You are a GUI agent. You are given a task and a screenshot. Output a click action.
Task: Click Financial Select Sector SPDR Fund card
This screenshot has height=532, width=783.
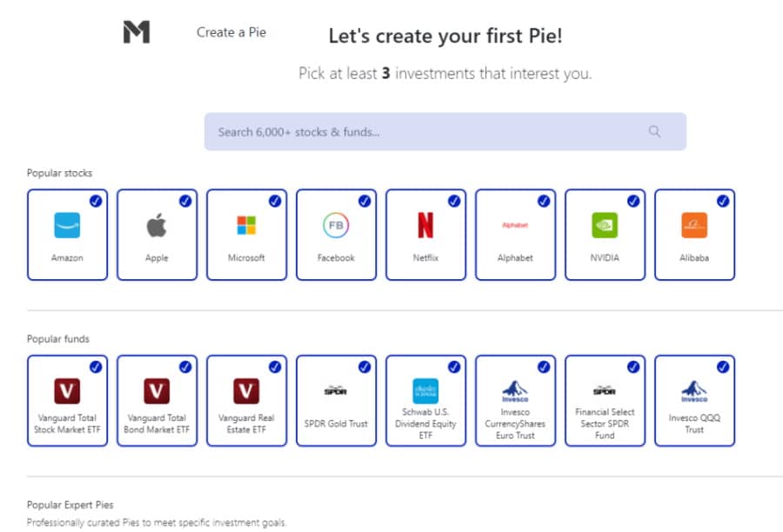click(x=605, y=401)
